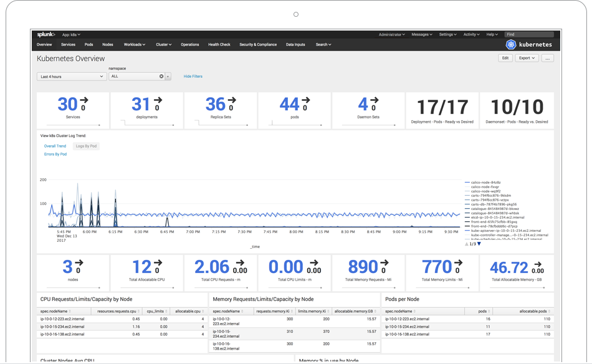Sort Pods per Node by pods column
The width and height of the screenshot is (592, 364).
(484, 312)
